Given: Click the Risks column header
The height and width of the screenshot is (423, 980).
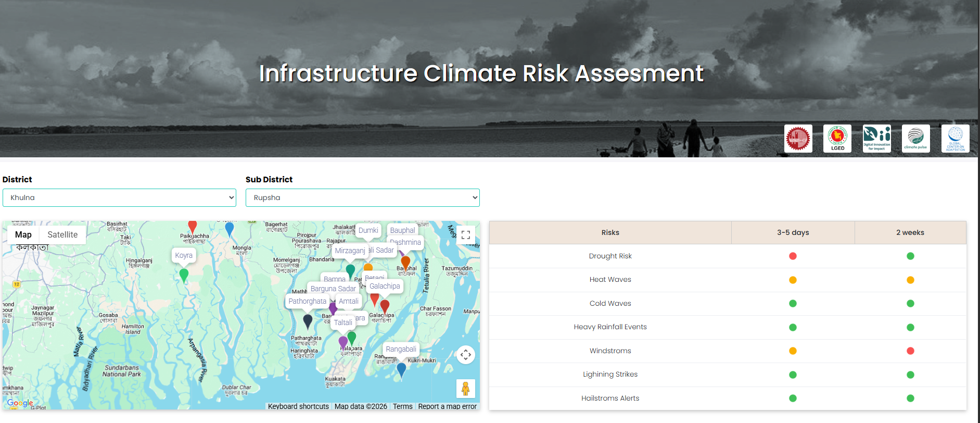Looking at the screenshot, I should [610, 232].
